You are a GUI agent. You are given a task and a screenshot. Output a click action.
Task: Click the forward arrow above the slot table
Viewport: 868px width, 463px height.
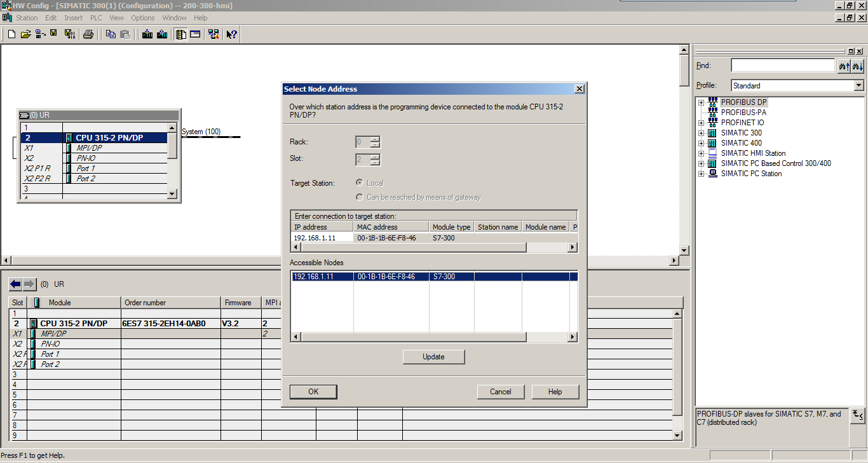pyautogui.click(x=29, y=284)
